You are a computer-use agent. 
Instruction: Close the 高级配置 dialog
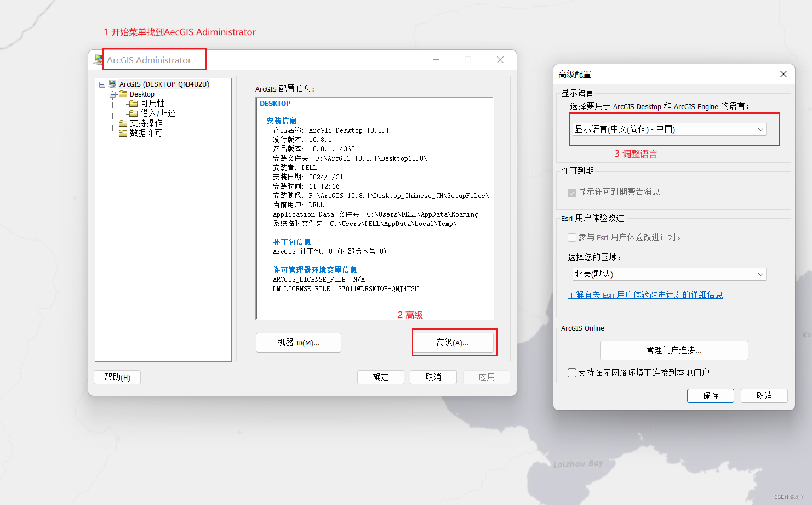pos(784,74)
